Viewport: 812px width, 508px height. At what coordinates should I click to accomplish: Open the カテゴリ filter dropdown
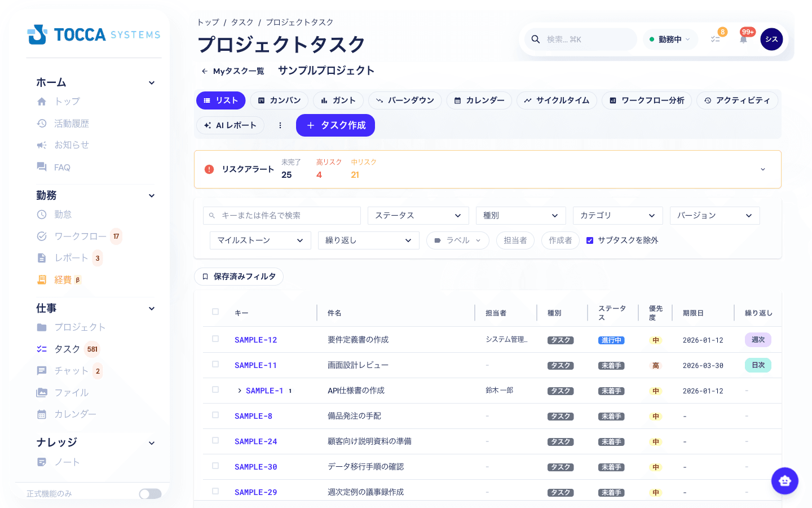pos(618,216)
